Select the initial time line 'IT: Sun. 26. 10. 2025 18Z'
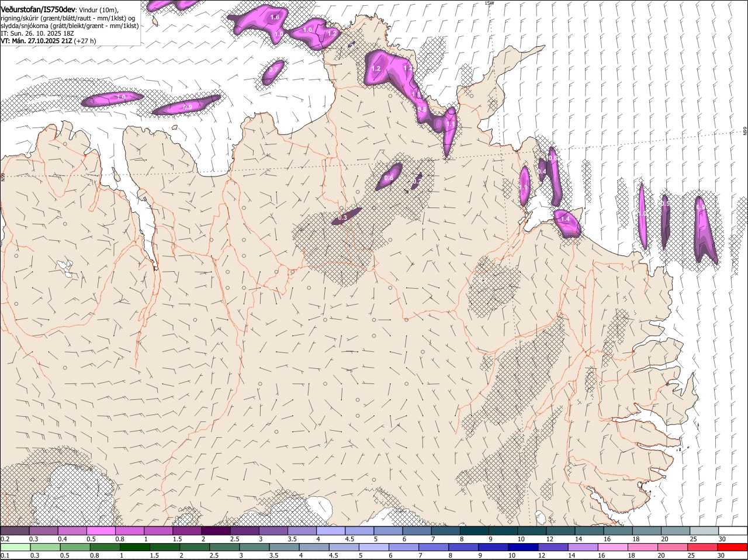Screen dimensions: 748x560 tap(37, 33)
